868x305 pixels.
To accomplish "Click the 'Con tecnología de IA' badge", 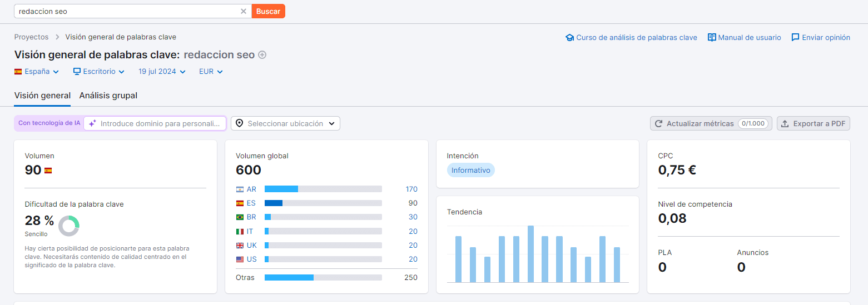I will point(49,123).
